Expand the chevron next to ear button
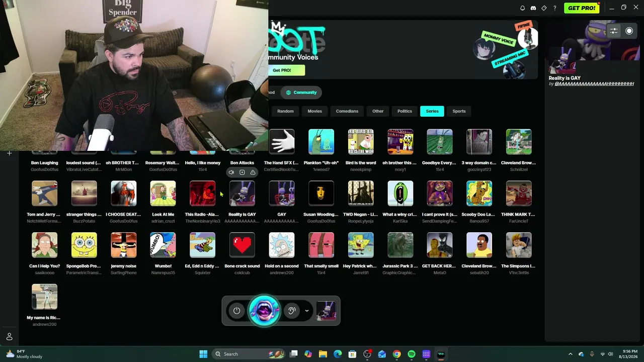The width and height of the screenshot is (644, 362). pos(306,311)
